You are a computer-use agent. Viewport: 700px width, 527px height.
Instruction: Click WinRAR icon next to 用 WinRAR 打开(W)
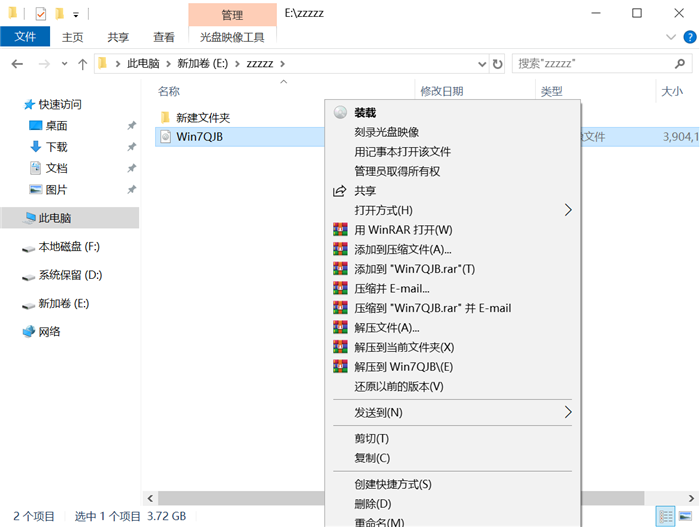[x=340, y=230]
